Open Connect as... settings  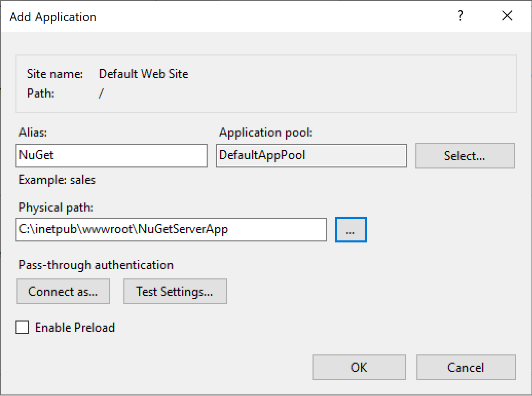point(63,291)
